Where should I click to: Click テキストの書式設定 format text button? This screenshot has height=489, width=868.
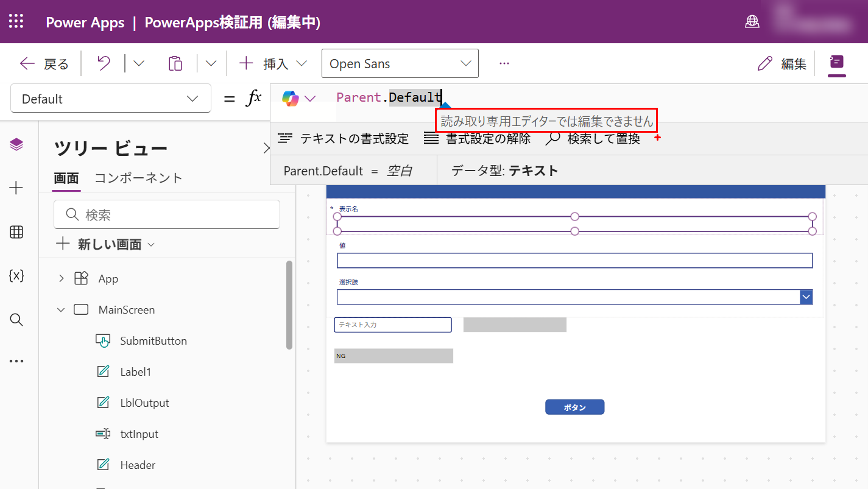[x=344, y=139]
